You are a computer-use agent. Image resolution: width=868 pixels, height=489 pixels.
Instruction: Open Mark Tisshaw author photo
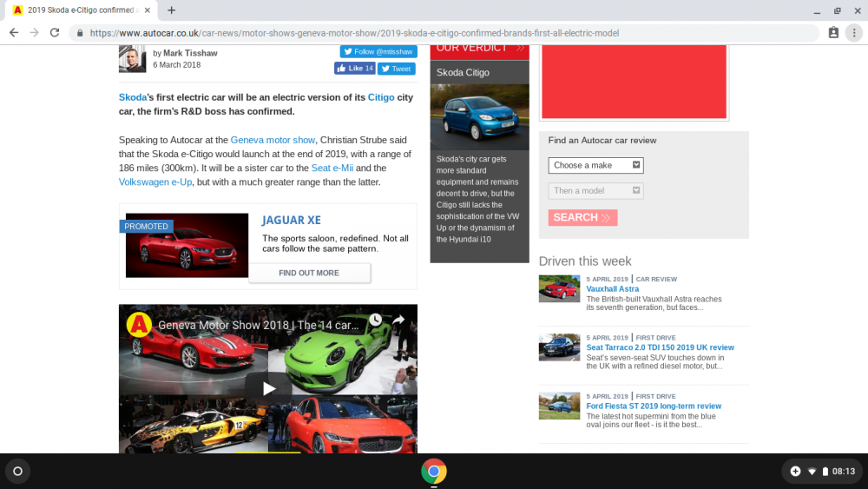click(132, 59)
